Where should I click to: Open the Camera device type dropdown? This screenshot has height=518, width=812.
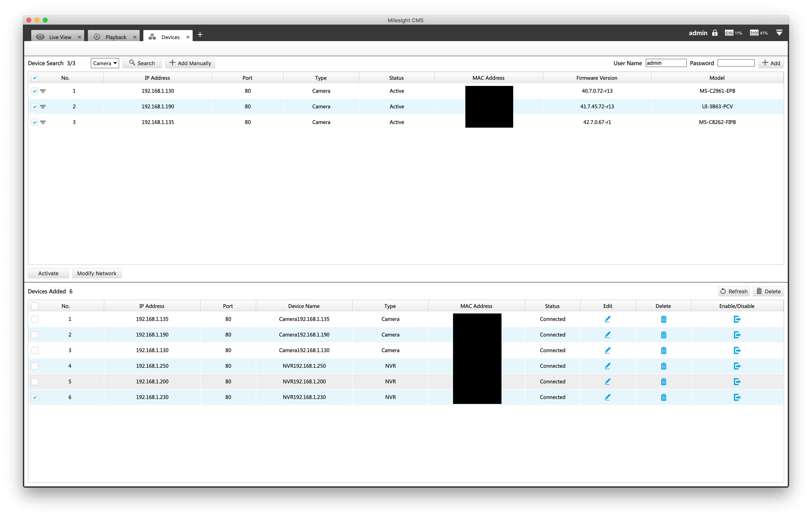click(x=105, y=63)
